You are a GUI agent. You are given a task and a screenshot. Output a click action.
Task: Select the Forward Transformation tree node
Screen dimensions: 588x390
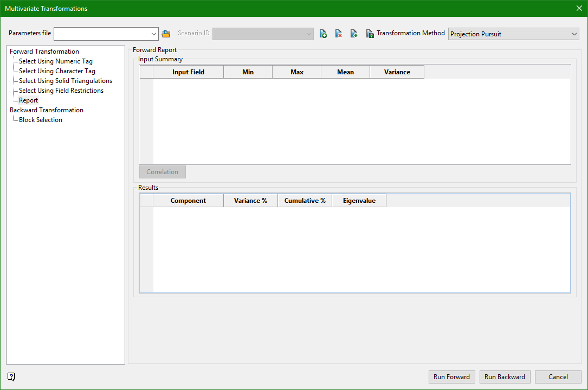point(44,52)
